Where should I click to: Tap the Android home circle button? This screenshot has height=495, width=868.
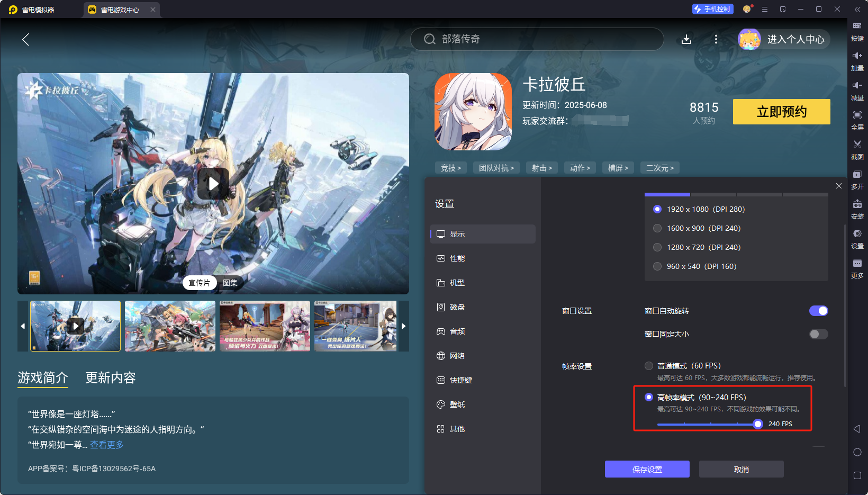[x=857, y=452]
